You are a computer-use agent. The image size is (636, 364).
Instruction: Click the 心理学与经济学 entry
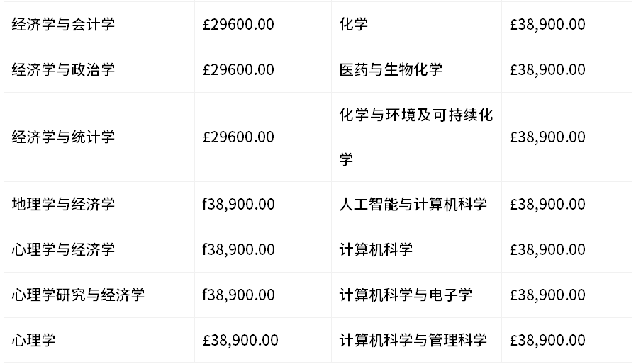click(63, 250)
